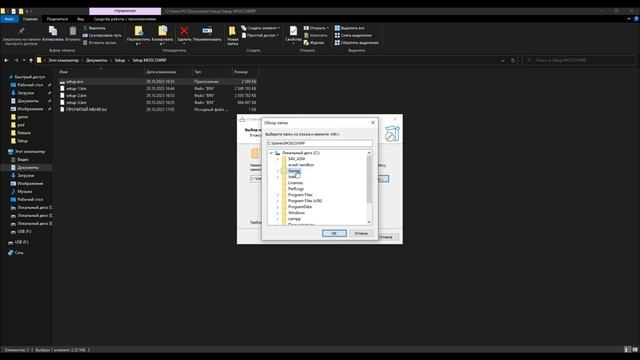Screen dimensions: 640x360
Task: Open the Open (Открыть) dropdown in ribbon
Action: click(x=316, y=28)
